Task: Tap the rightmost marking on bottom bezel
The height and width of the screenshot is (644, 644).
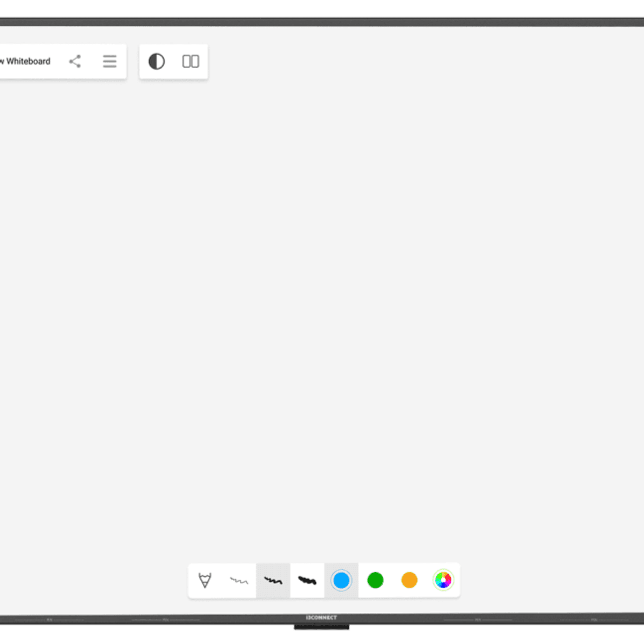Action: point(594,620)
